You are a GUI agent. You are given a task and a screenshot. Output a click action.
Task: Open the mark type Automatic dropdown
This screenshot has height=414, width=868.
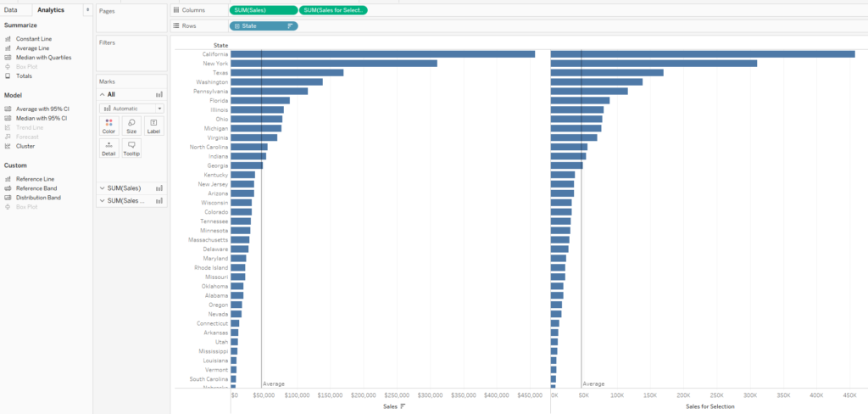[x=131, y=109]
